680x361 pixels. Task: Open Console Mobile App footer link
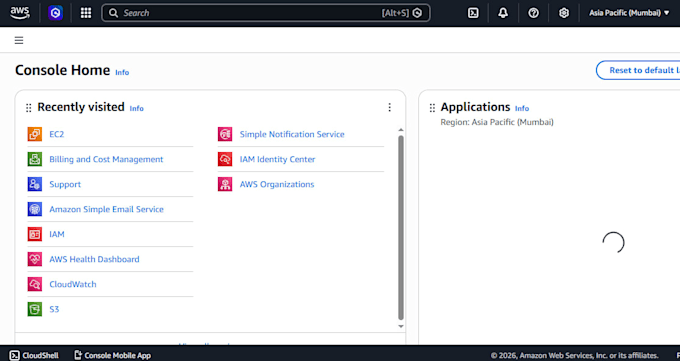pos(112,355)
